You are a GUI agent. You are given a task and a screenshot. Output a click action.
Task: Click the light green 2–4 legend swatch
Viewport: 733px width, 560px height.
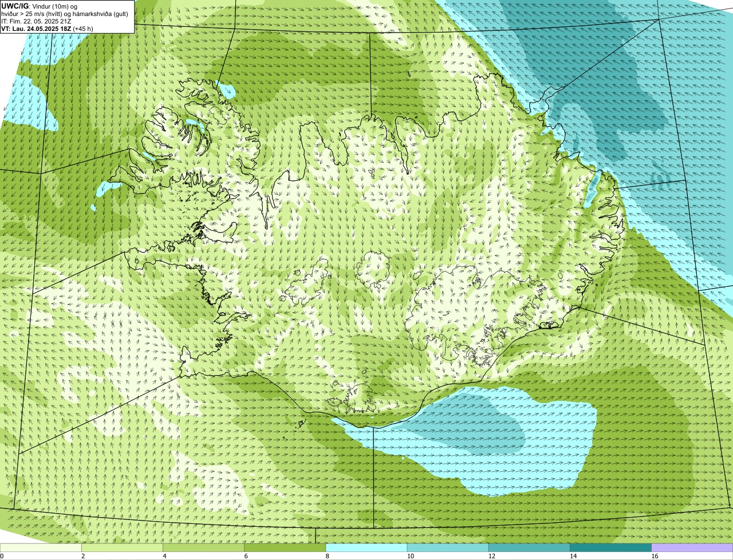pos(122,547)
